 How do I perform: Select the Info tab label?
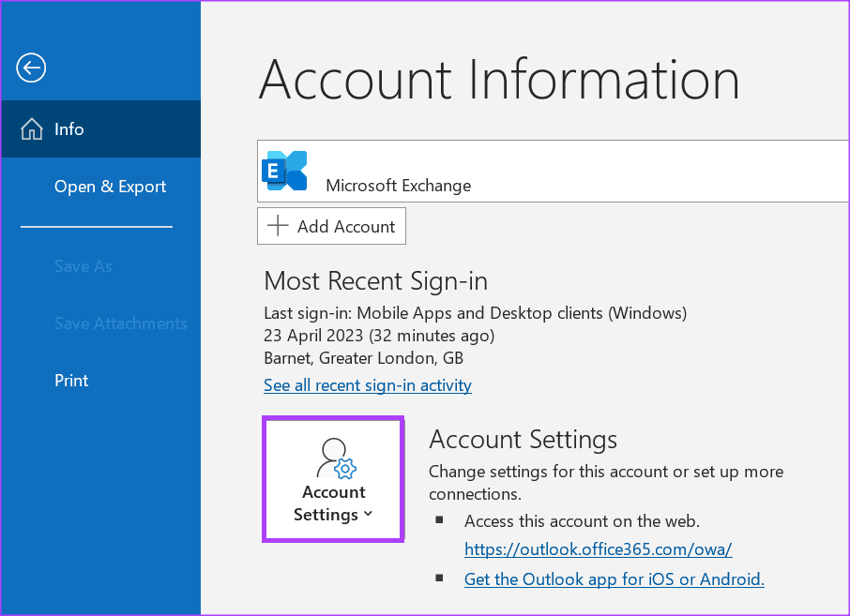(69, 129)
